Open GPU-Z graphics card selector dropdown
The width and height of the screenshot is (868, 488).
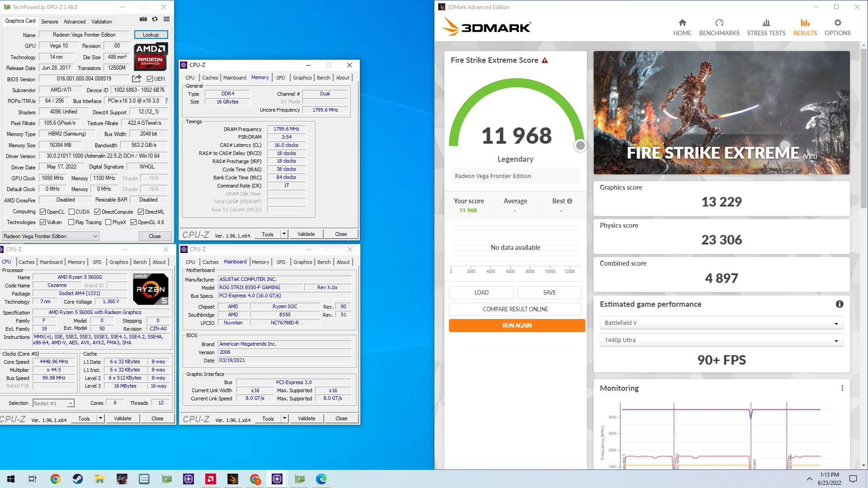(50, 236)
